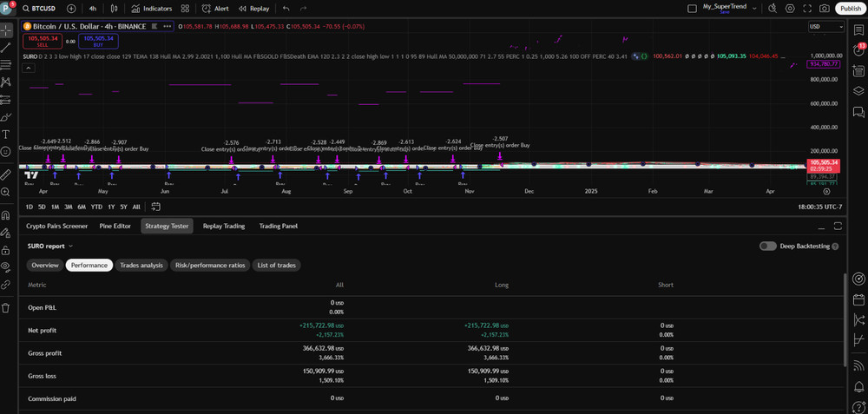Open the Fibonacci and Gann tools
The height and width of the screenshot is (414, 868).
coord(6,65)
